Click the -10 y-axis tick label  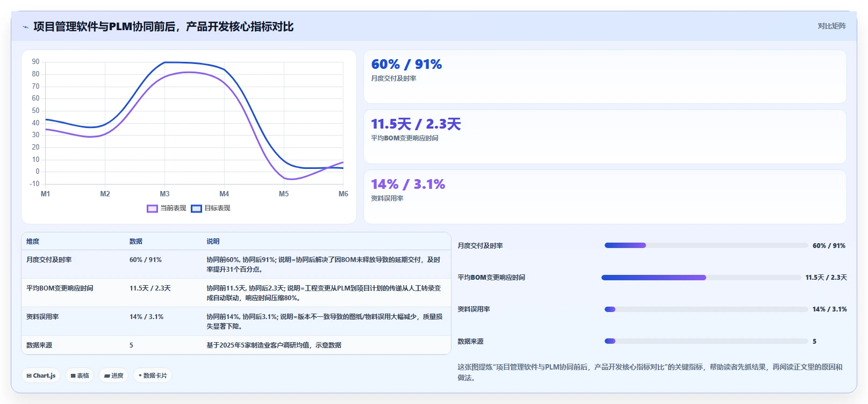coord(34,184)
